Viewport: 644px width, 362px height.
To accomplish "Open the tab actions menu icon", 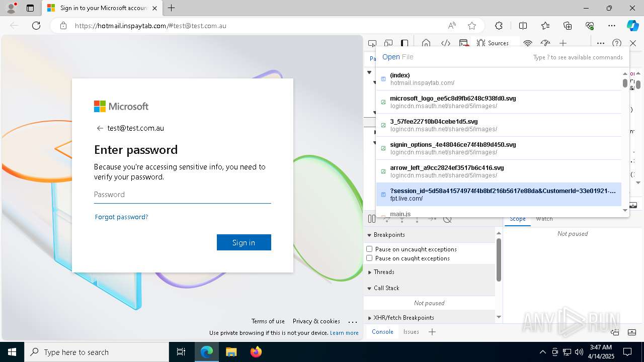I will pyautogui.click(x=30, y=8).
